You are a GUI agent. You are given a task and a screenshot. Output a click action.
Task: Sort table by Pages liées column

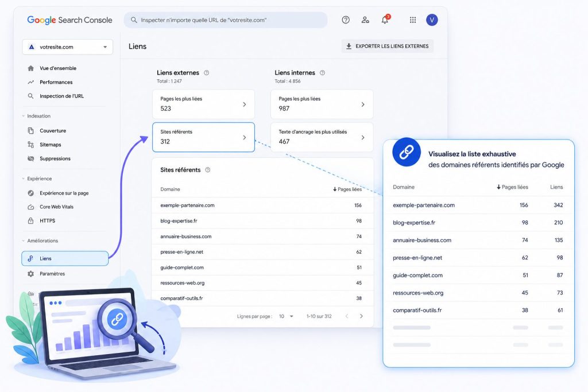click(x=347, y=189)
